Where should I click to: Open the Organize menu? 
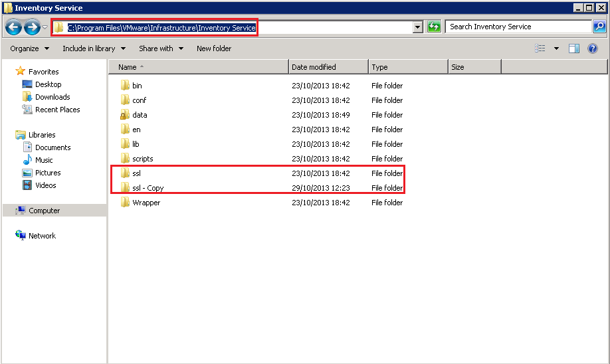point(29,48)
